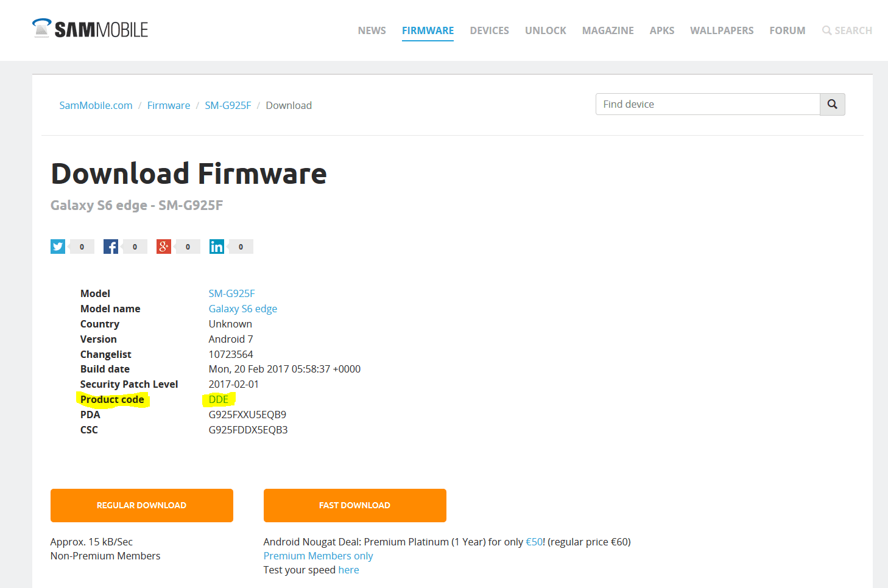Click the Version value Android 7

(x=231, y=339)
